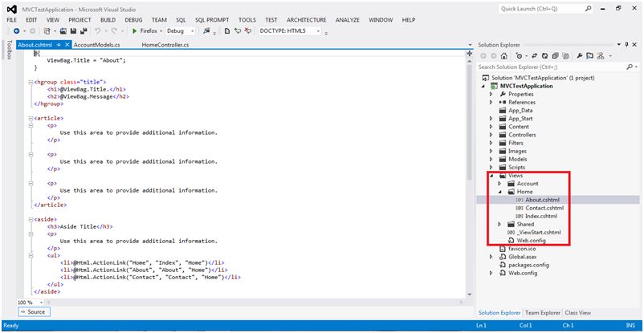Click the Source view button

[33, 312]
